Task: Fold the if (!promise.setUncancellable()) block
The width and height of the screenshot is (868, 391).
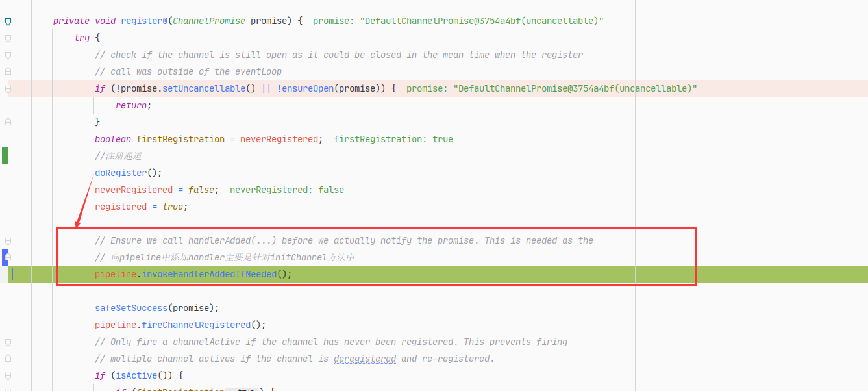Action: click(x=8, y=89)
